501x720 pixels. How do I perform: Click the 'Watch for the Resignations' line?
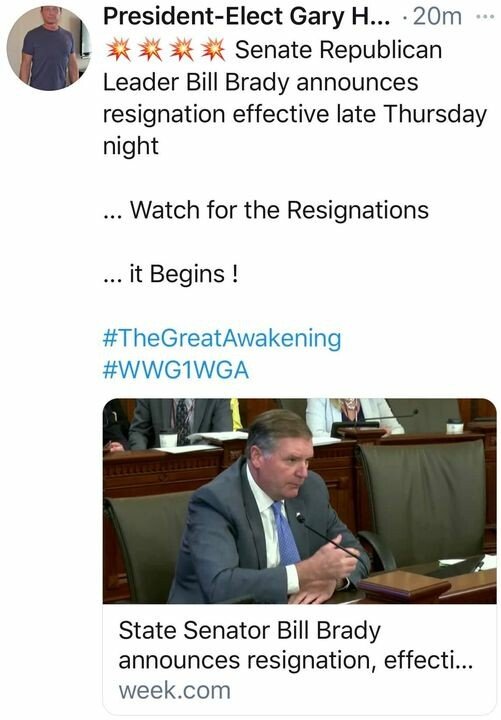(266, 210)
